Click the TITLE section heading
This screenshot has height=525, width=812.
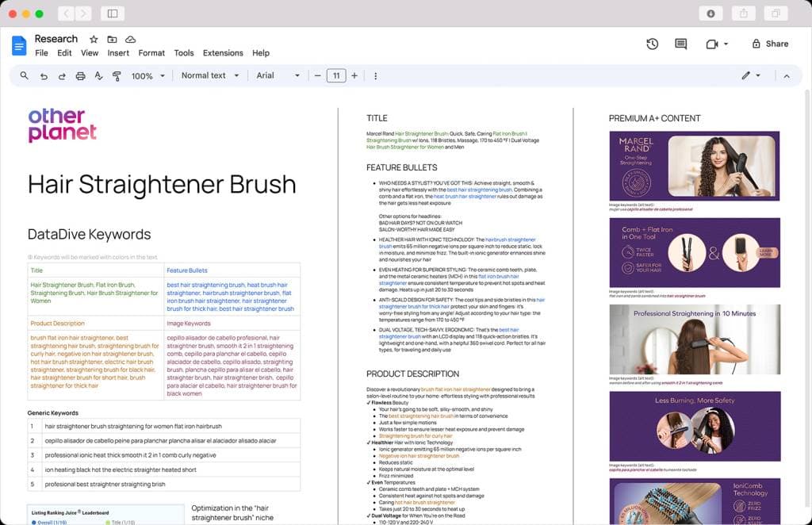click(x=377, y=118)
